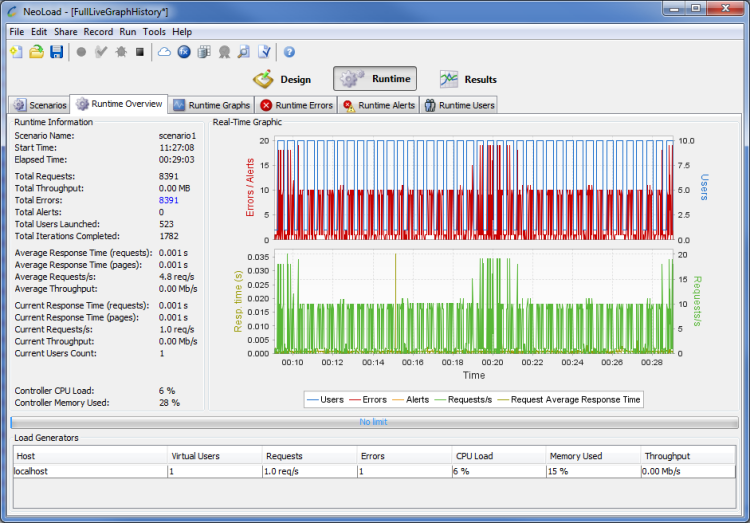
Task: Save the project using the floppy disk icon
Action: point(56,52)
